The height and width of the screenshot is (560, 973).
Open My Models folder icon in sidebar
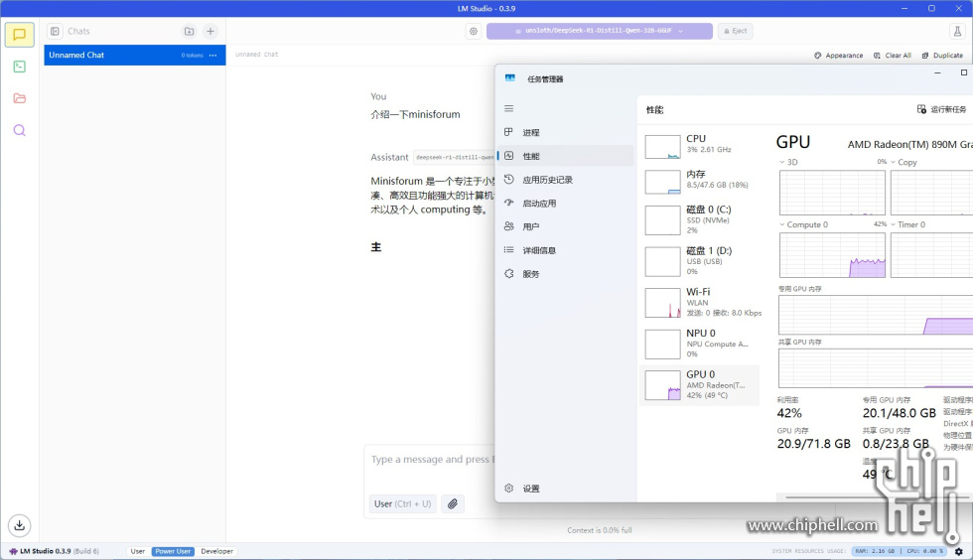pos(19,98)
